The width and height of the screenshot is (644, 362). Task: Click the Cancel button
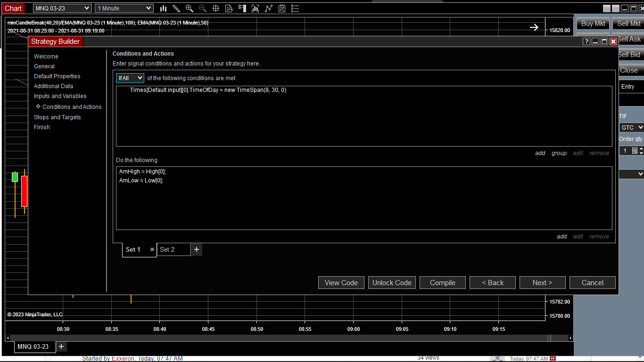pos(593,283)
